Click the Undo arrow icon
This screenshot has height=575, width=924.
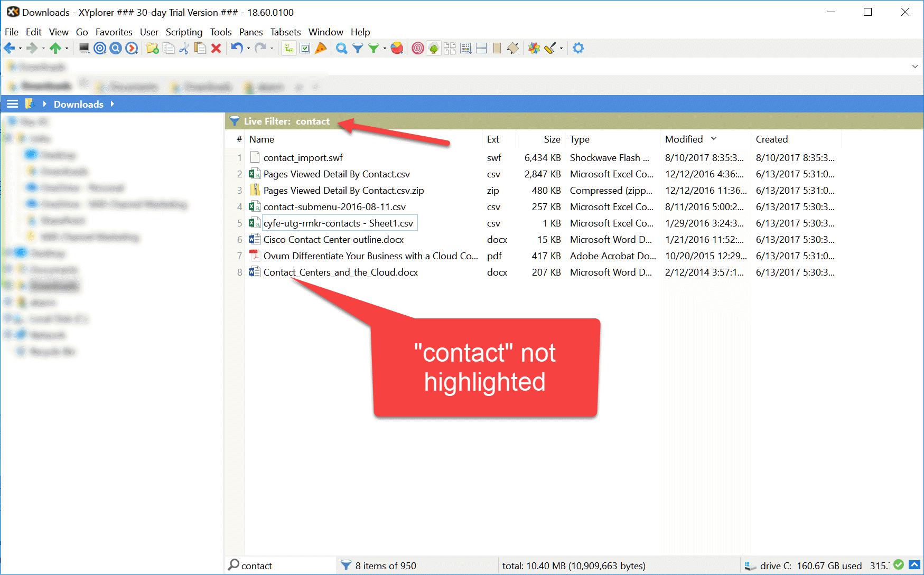point(237,49)
